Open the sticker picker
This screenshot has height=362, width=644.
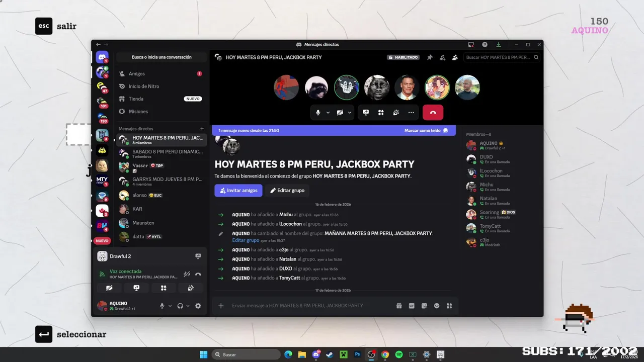tap(424, 306)
